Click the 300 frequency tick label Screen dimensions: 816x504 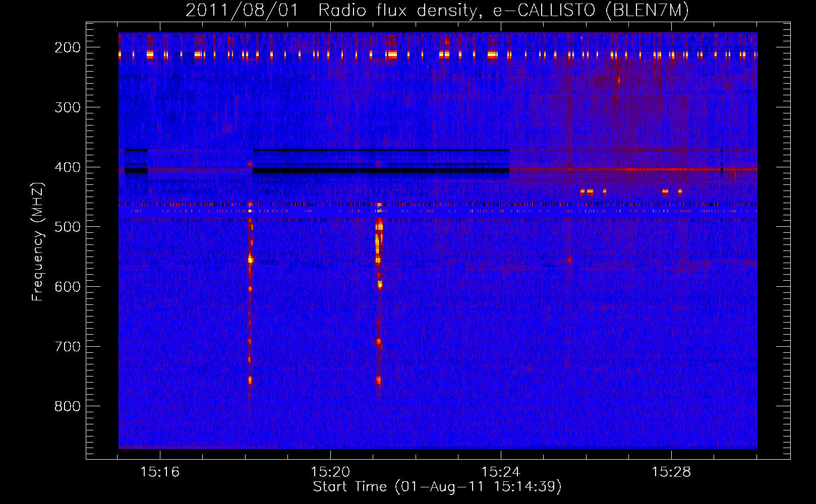point(68,107)
